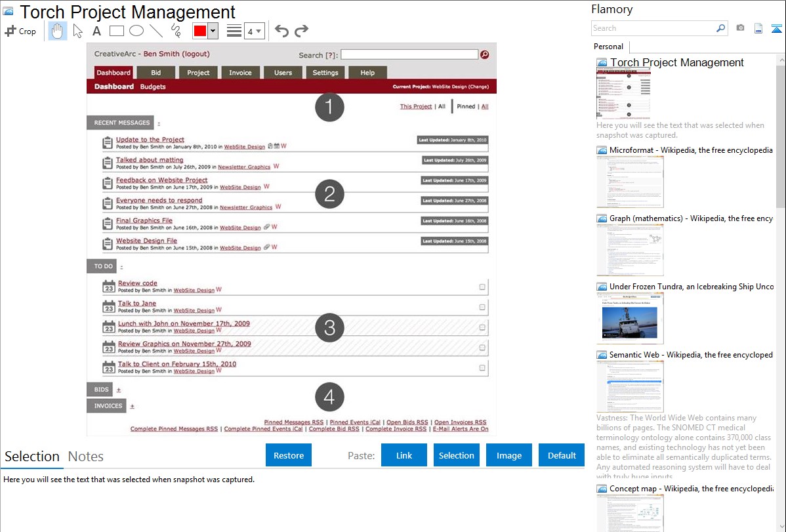Collapse the Recent Messages section

pyautogui.click(x=159, y=123)
